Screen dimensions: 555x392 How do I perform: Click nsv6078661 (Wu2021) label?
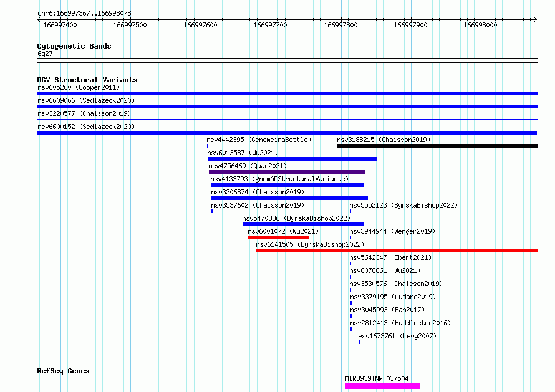click(385, 270)
